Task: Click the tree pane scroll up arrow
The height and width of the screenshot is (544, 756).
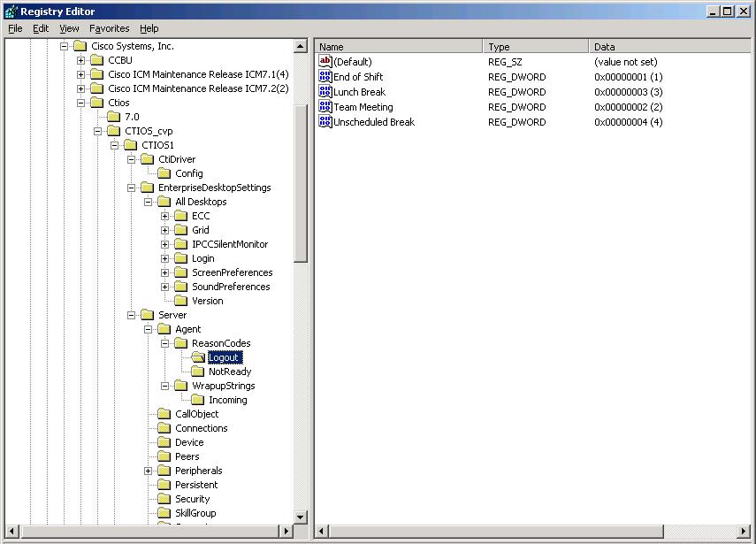Action: [x=301, y=46]
